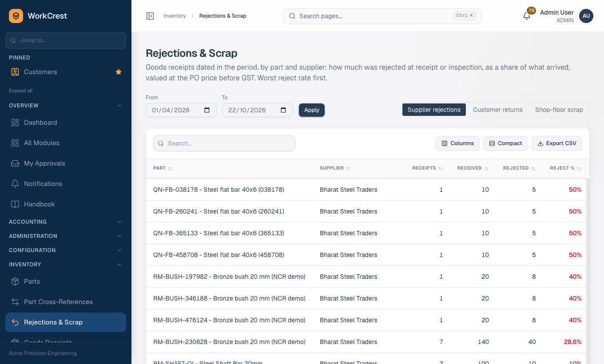604x364 pixels.
Task: Toggle the sidebar collapse icon
Action: 150,16
